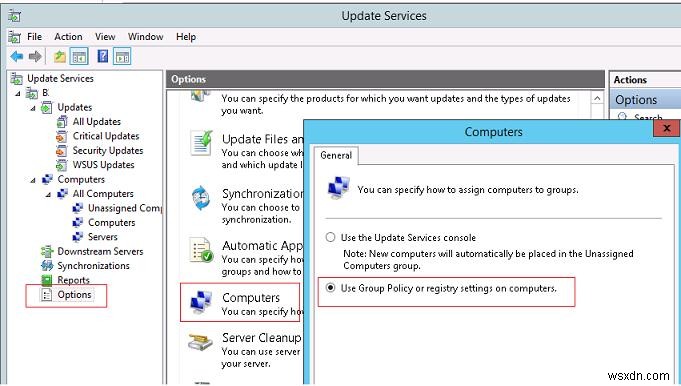Click Search in the Actions pane
Viewport: 681px width, 386px height.
click(648, 118)
